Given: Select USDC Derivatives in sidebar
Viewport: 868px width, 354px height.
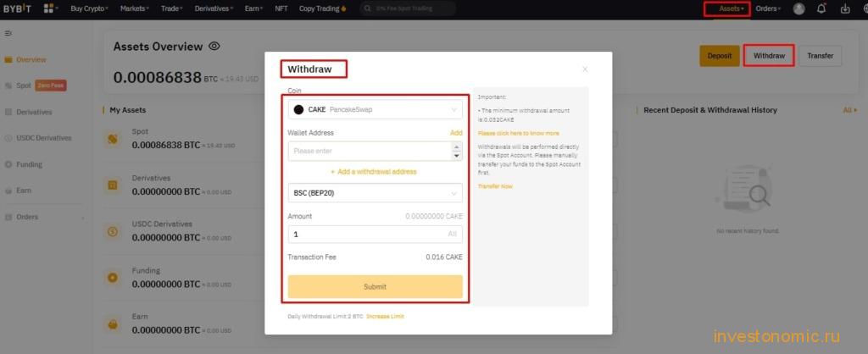Looking at the screenshot, I should coord(38,138).
